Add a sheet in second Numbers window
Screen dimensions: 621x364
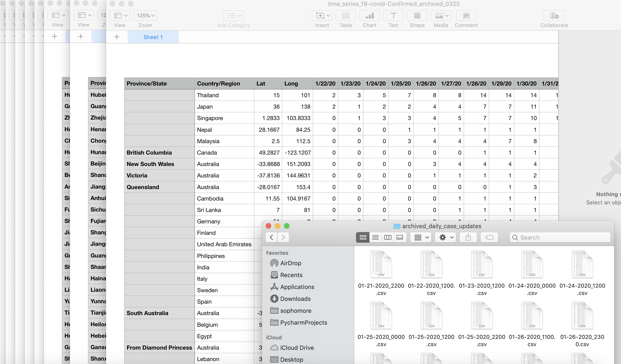(x=80, y=37)
